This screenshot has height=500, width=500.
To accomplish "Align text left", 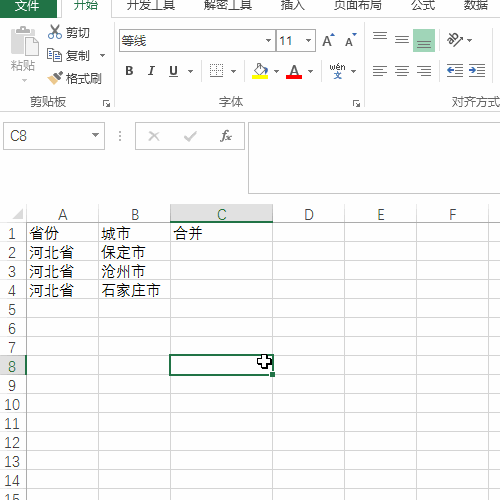I will 380,71.
